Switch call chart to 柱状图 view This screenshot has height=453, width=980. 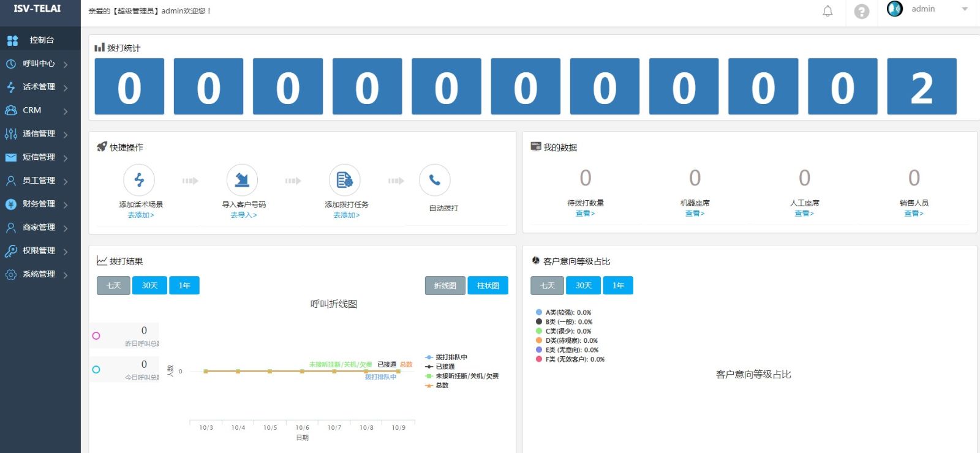[488, 286]
